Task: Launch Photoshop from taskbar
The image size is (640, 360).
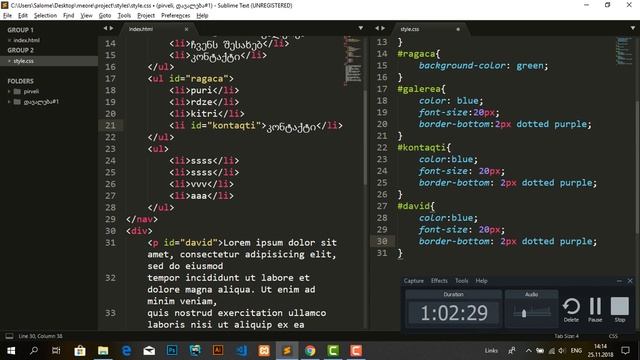Action: 172,351
